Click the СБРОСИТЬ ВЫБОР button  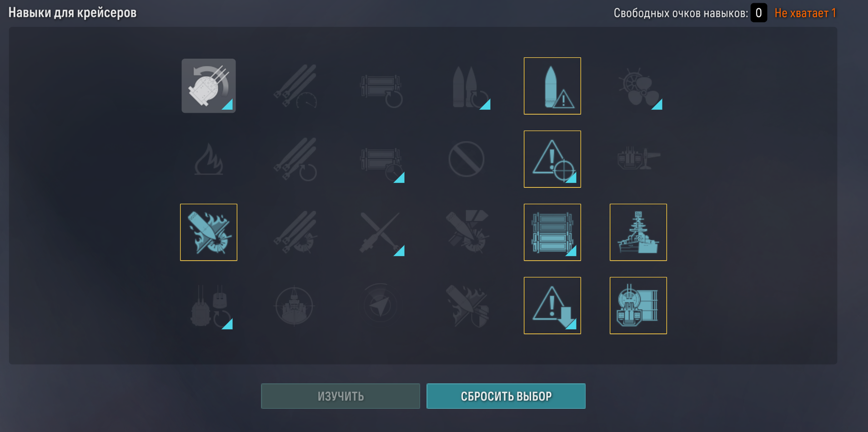(506, 396)
